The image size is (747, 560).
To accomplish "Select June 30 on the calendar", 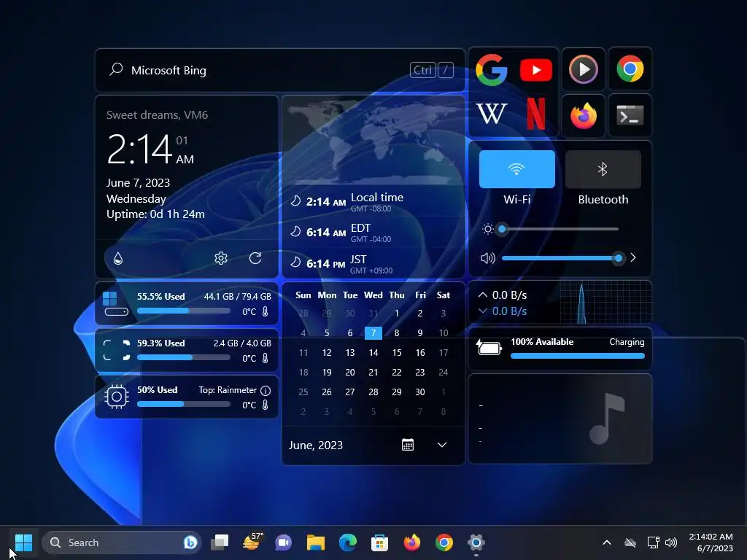I will (419, 392).
